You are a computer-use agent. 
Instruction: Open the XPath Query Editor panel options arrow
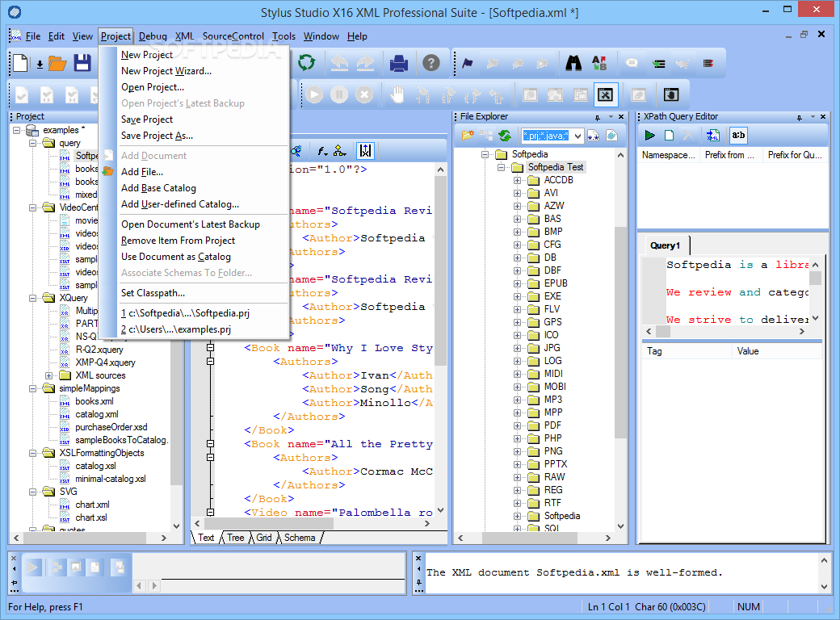coord(813,117)
